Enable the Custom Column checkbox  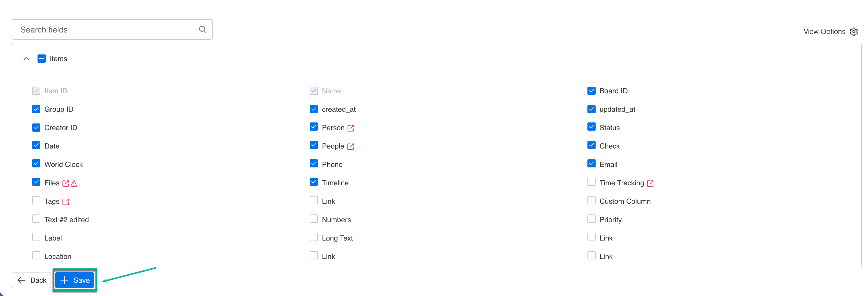(x=591, y=200)
